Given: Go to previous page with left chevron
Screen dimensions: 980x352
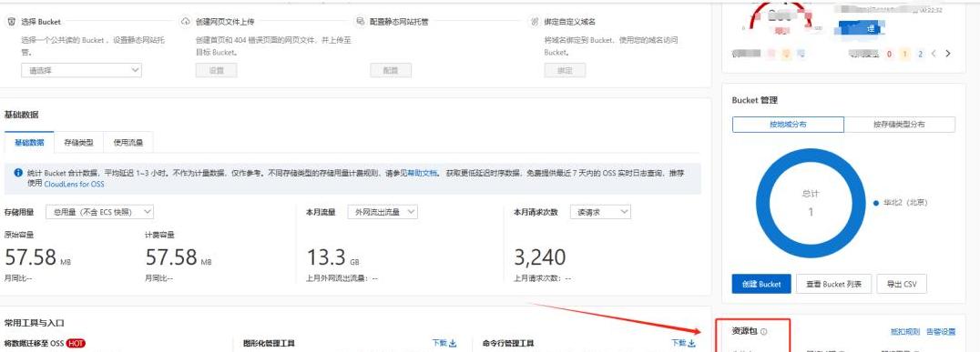Looking at the screenshot, I should [934, 54].
